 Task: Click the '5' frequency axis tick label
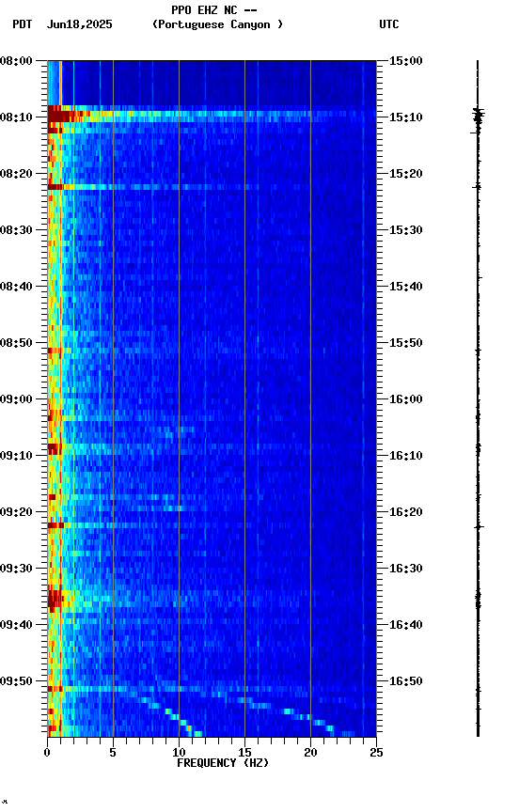113,753
